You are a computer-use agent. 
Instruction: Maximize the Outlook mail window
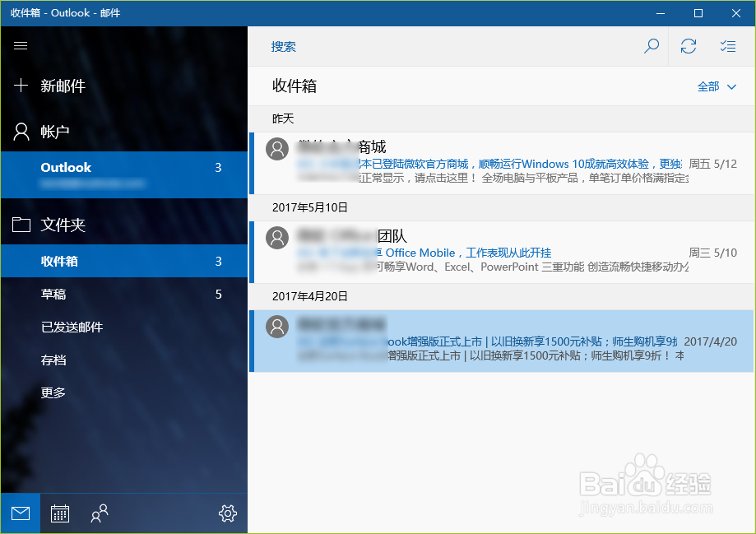698,13
